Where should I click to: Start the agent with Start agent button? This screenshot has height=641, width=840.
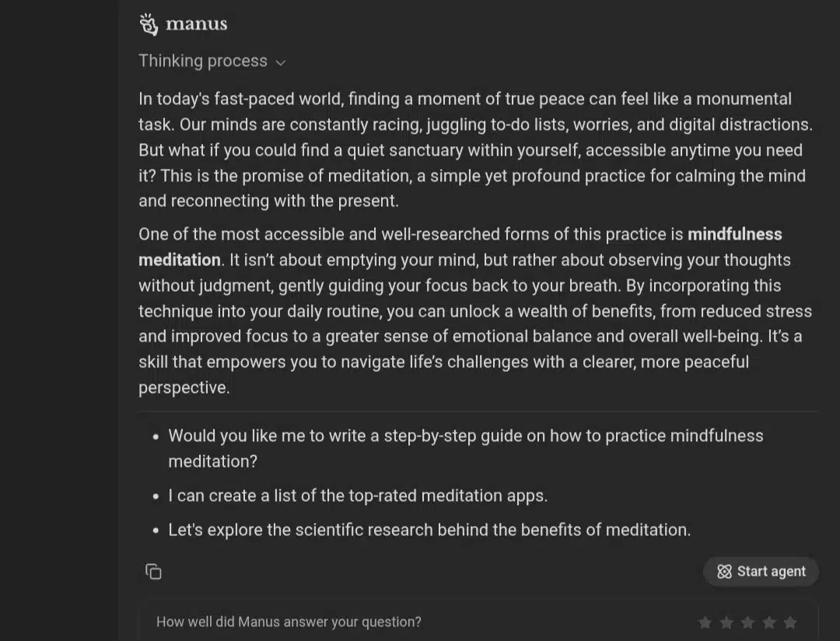tap(761, 572)
